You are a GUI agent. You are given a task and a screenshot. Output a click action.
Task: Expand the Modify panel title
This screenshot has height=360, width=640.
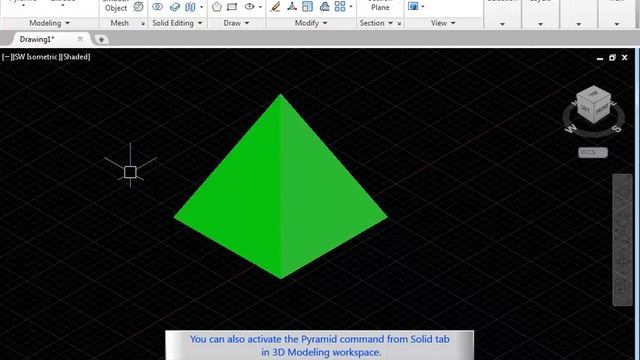[311, 23]
